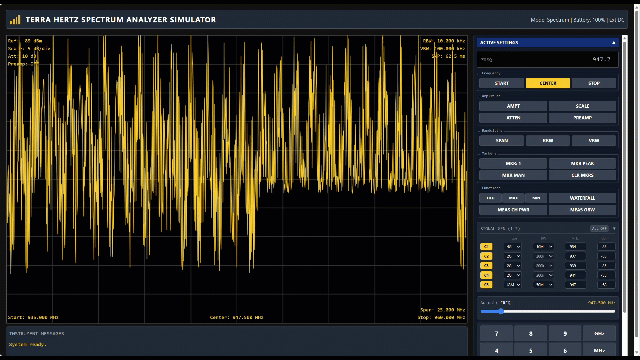
Task: Click the bar-chart logo icon in the header
Action: [x=15, y=20]
